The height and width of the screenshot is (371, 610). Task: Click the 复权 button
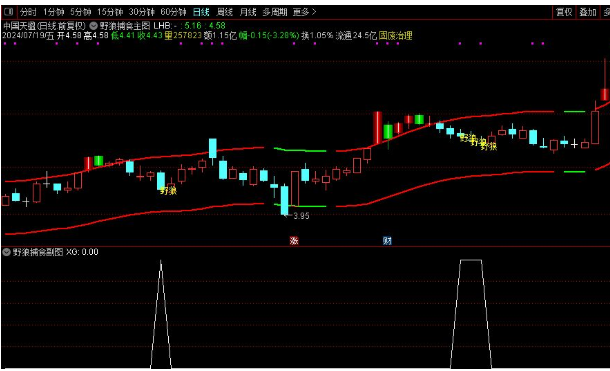pyautogui.click(x=564, y=12)
